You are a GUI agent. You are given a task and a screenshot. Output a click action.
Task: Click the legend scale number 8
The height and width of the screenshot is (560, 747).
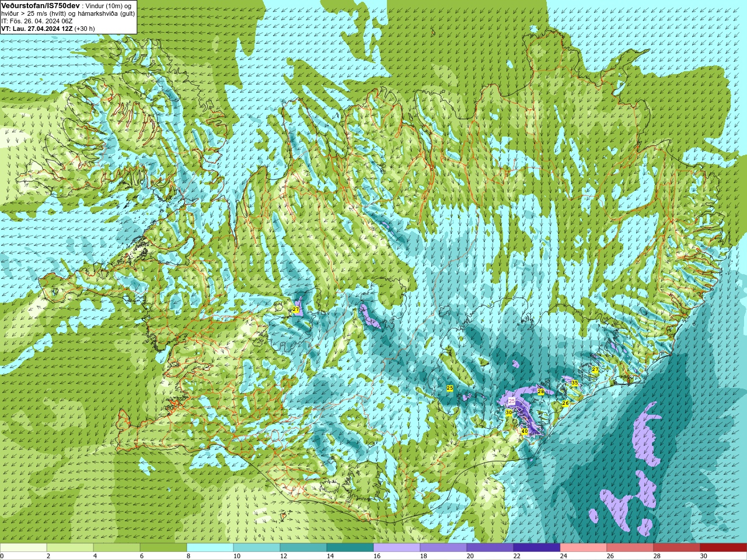click(189, 556)
